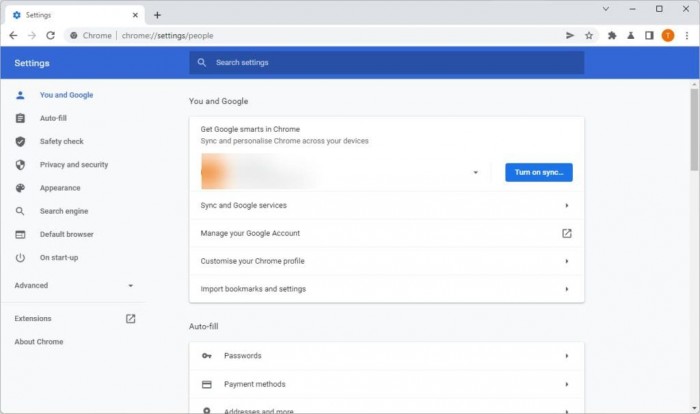Viewport: 700px width, 414px height.
Task: Expand the account dropdown arrow
Action: point(475,172)
